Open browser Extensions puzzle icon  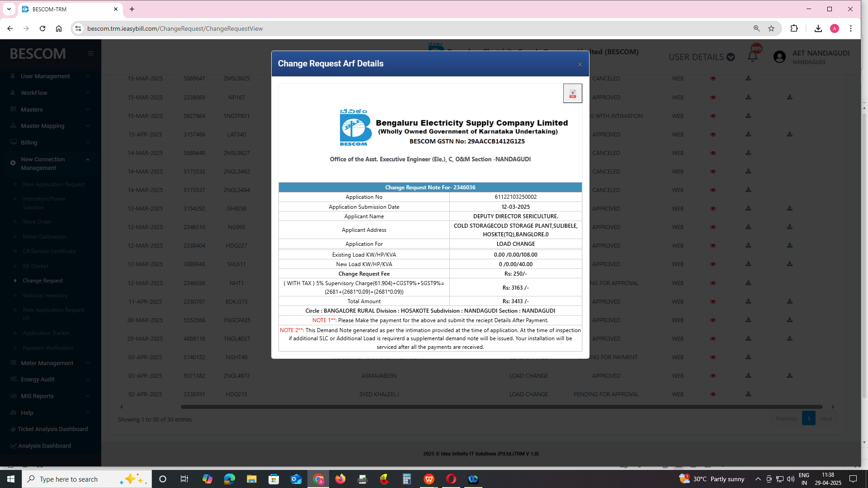pos(794,28)
